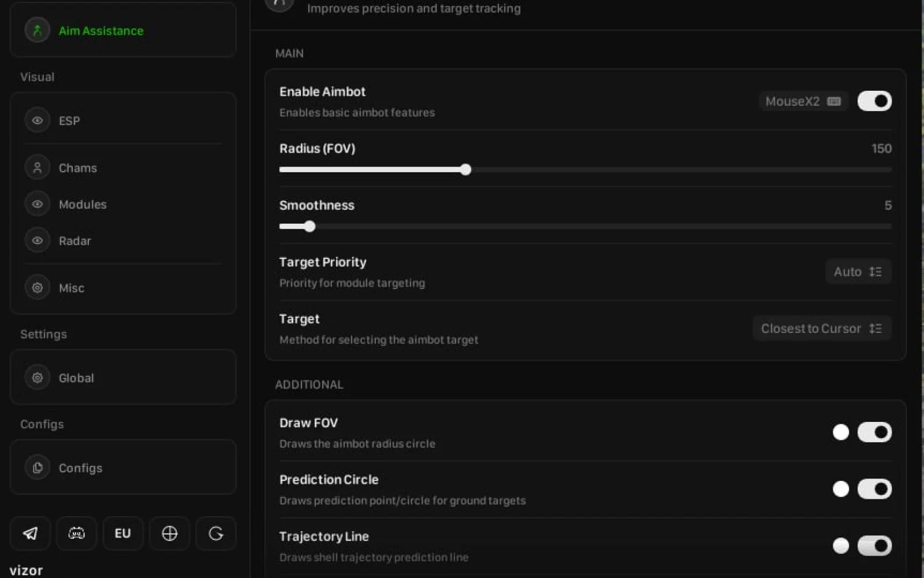Open the Target Priority Auto dropdown

pos(858,272)
